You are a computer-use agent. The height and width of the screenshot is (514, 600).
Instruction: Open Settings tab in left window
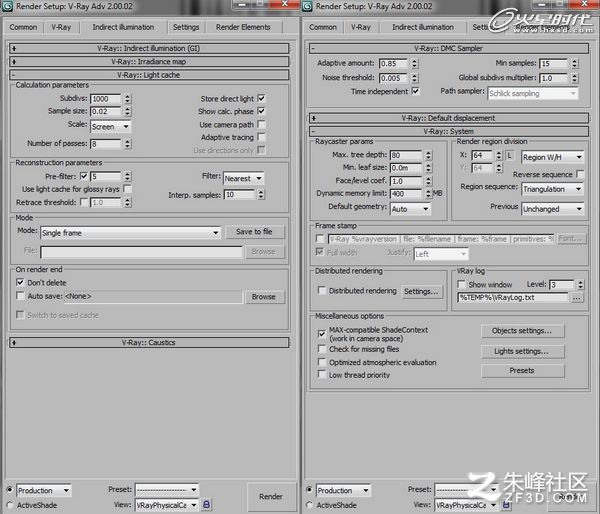(186, 27)
